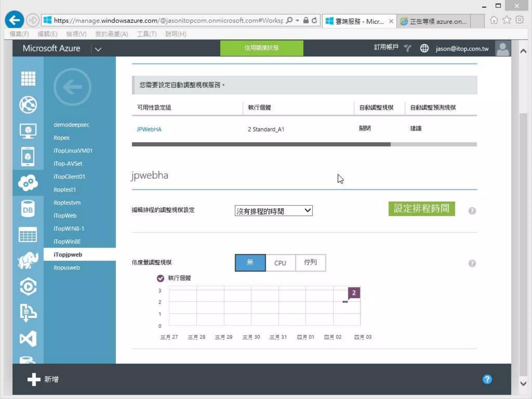The height and width of the screenshot is (399, 532).
Task: Open the Web Sites globe icon in sidebar
Action: pos(28,105)
